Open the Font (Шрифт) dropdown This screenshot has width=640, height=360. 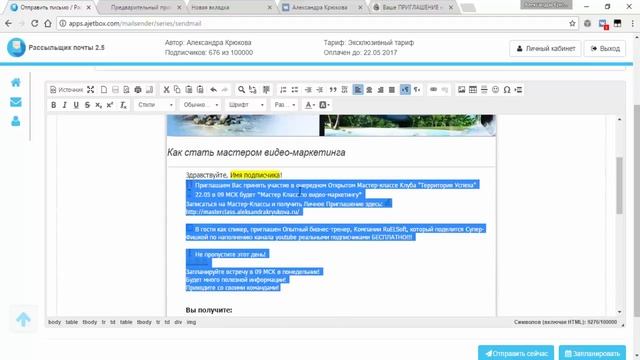click(245, 105)
